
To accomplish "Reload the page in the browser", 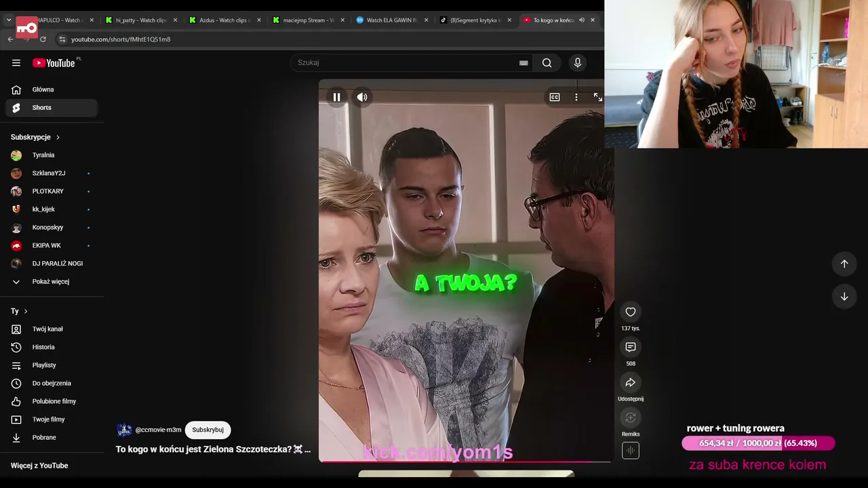I will (43, 39).
